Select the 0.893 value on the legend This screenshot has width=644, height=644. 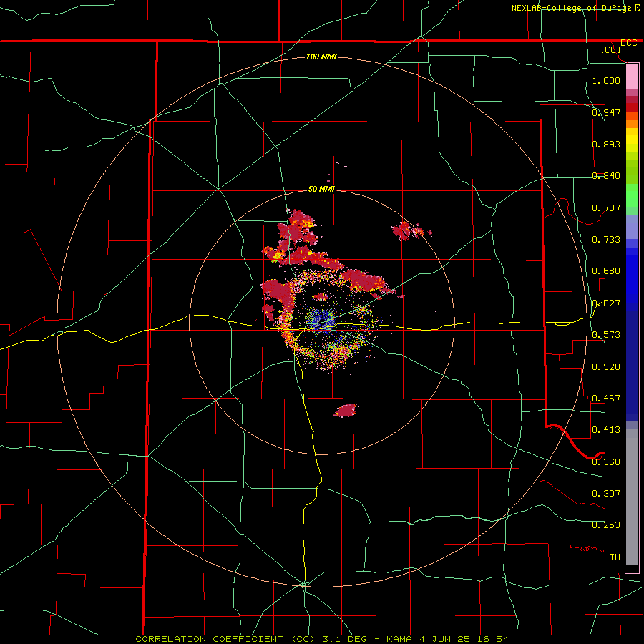[606, 144]
